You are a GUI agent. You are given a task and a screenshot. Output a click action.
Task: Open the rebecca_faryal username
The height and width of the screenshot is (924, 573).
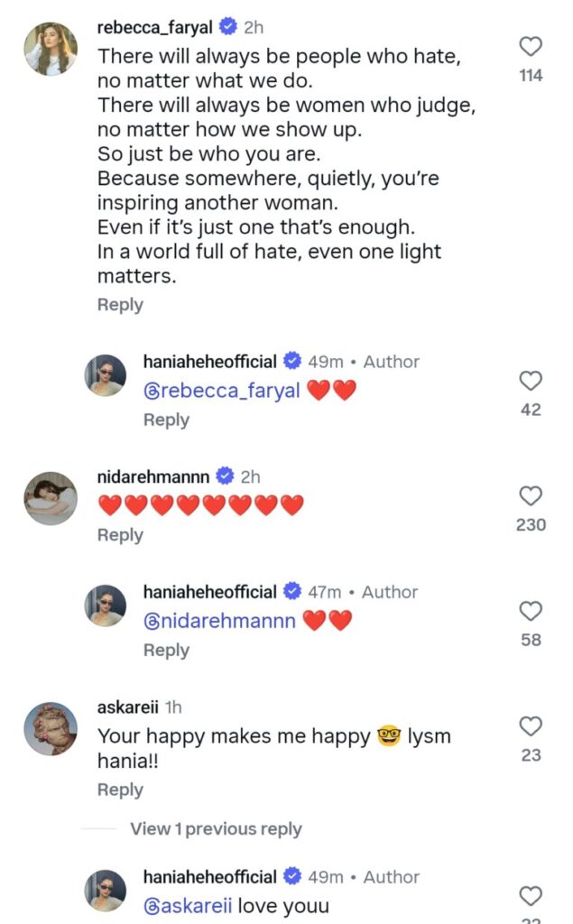pos(154,27)
